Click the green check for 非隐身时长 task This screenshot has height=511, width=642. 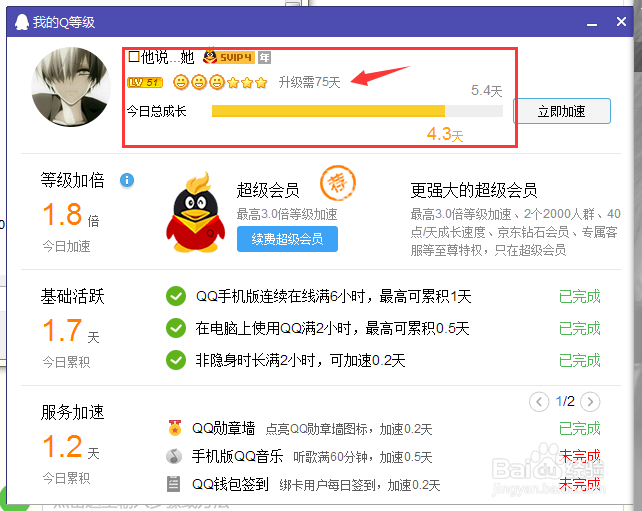coord(176,360)
